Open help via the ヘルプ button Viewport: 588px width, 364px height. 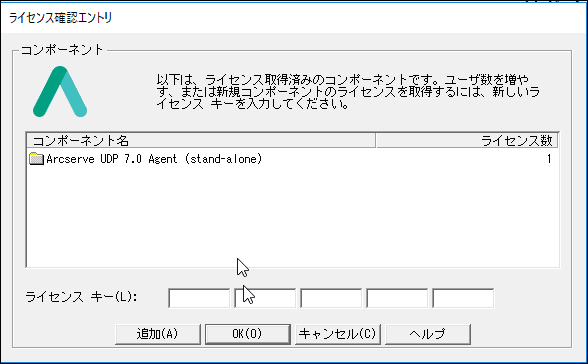(428, 334)
